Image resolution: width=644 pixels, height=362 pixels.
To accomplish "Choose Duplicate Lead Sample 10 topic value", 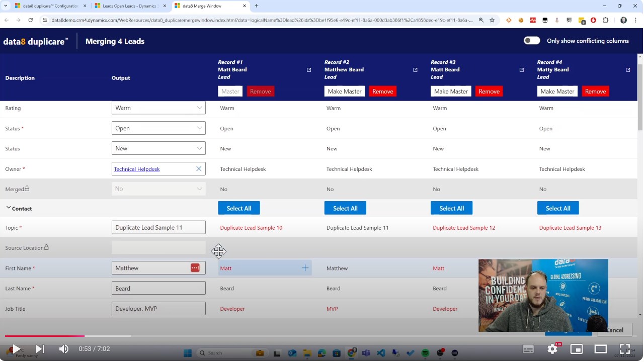I will (x=251, y=228).
